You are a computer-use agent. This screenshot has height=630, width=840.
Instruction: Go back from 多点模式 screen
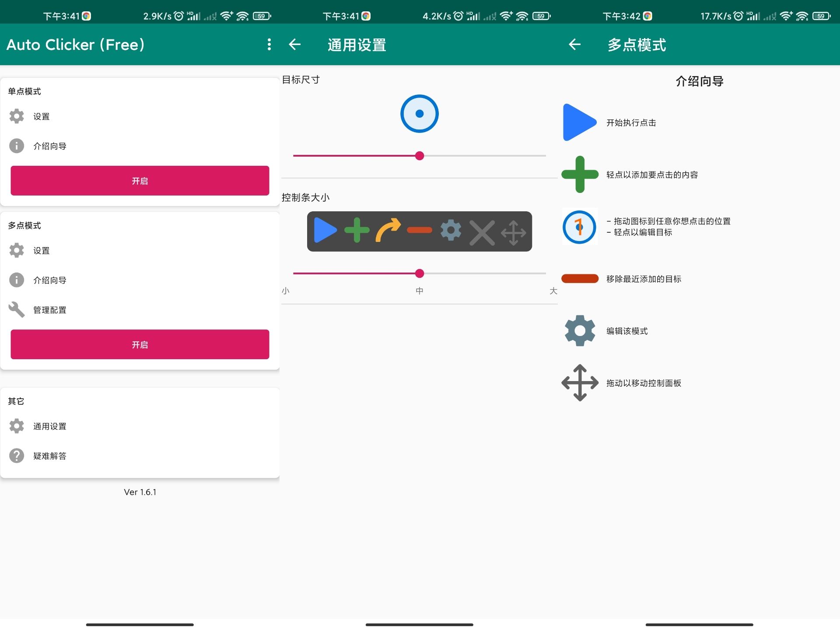[574, 44]
